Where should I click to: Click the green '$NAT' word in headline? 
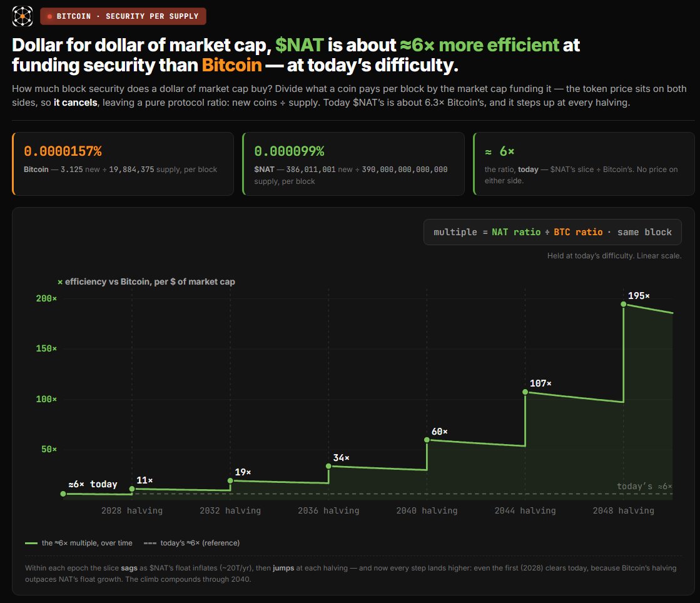coord(300,45)
